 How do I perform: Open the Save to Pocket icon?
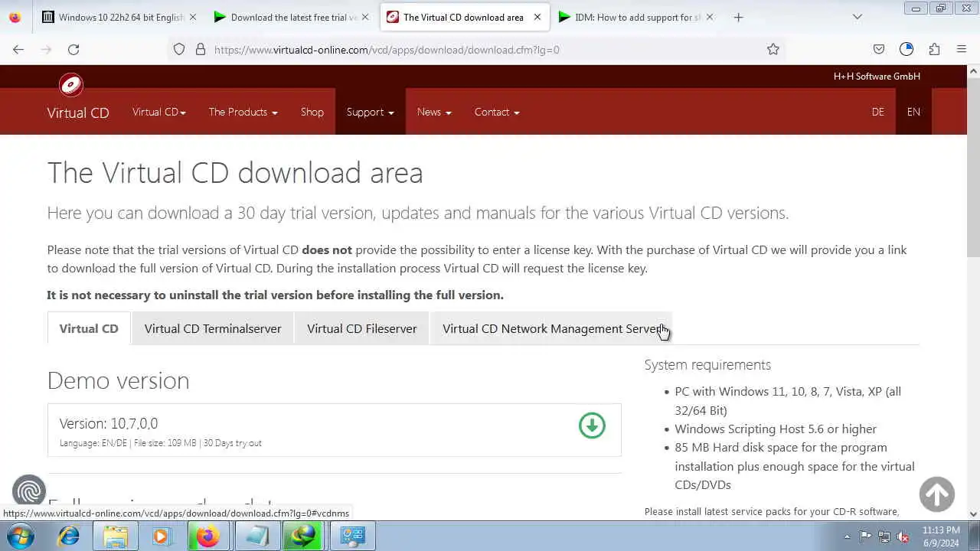(x=879, y=49)
